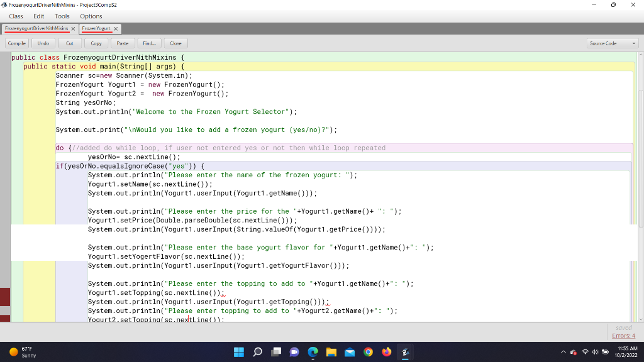The width and height of the screenshot is (644, 362).
Task: Click the 'Scanner sc=new Scanner(System.in);' line
Action: point(124,75)
